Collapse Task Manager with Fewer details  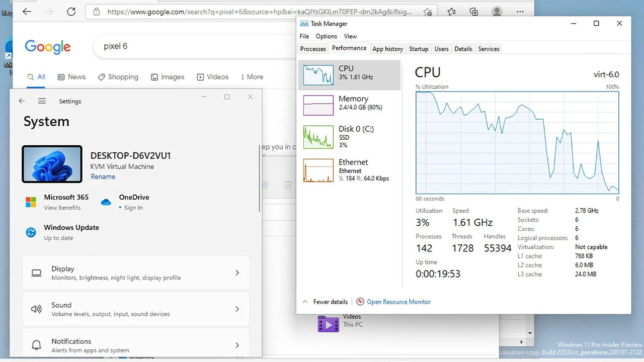(x=325, y=302)
